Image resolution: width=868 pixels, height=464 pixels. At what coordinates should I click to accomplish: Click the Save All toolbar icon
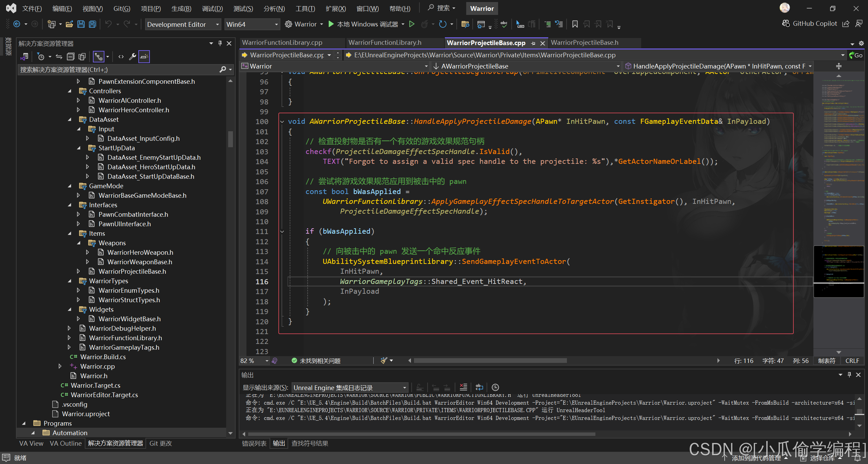(x=93, y=24)
